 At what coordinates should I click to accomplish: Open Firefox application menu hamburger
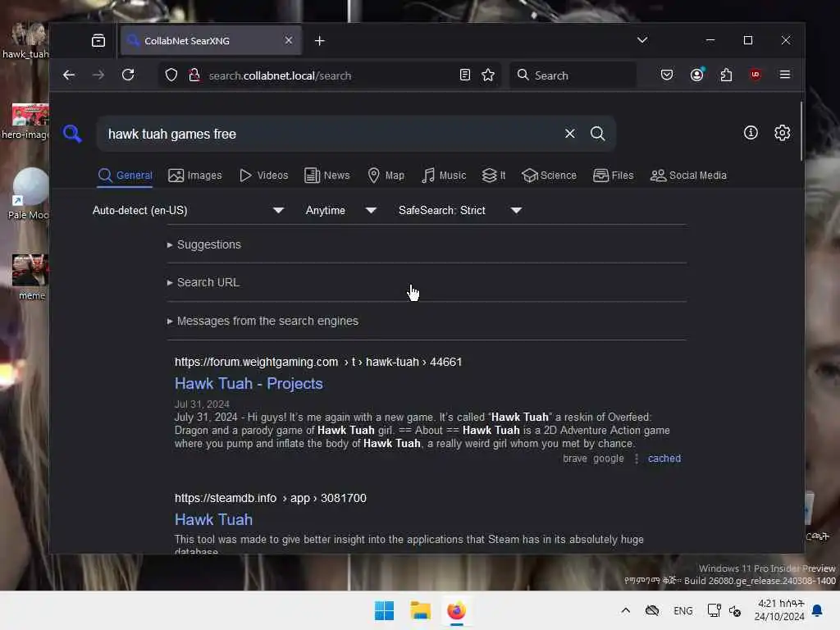click(x=785, y=75)
